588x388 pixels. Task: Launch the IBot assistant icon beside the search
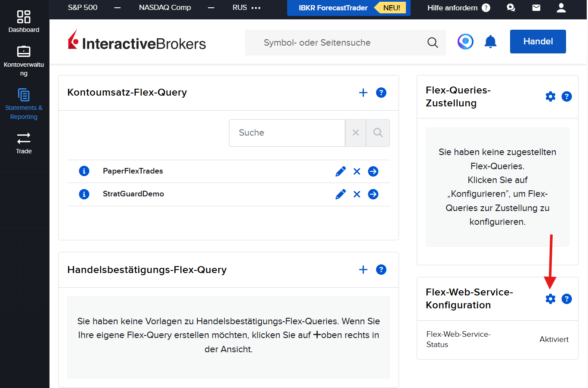point(465,41)
